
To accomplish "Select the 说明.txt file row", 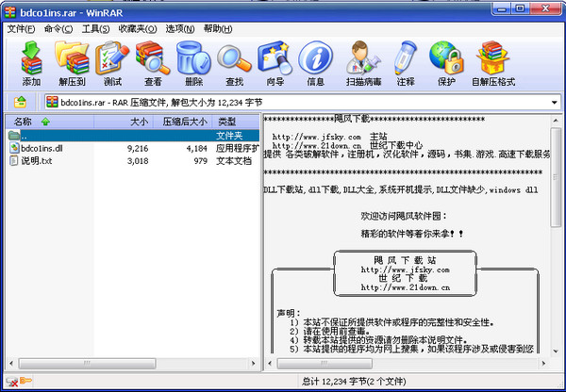I will [133, 161].
